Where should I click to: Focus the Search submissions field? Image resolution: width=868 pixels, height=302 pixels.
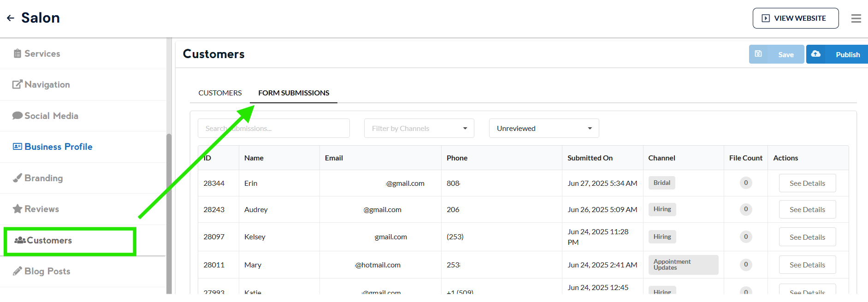click(273, 128)
